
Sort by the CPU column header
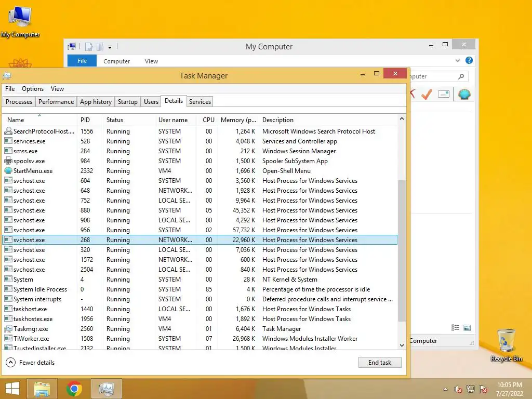coord(207,120)
